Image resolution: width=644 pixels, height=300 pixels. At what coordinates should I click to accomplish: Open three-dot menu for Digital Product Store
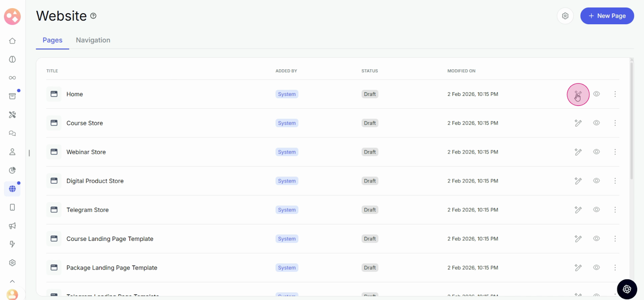615,181
